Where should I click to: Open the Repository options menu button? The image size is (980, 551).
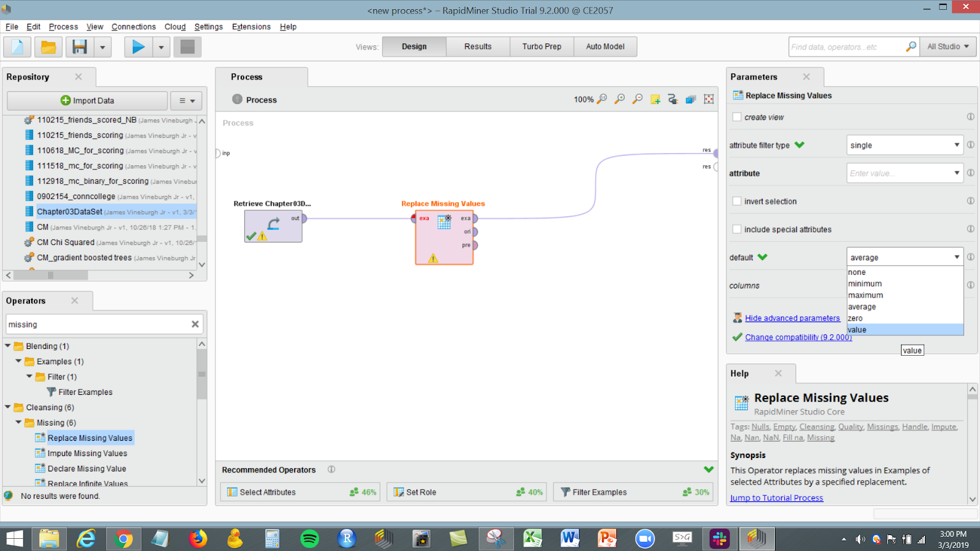[x=187, y=100]
